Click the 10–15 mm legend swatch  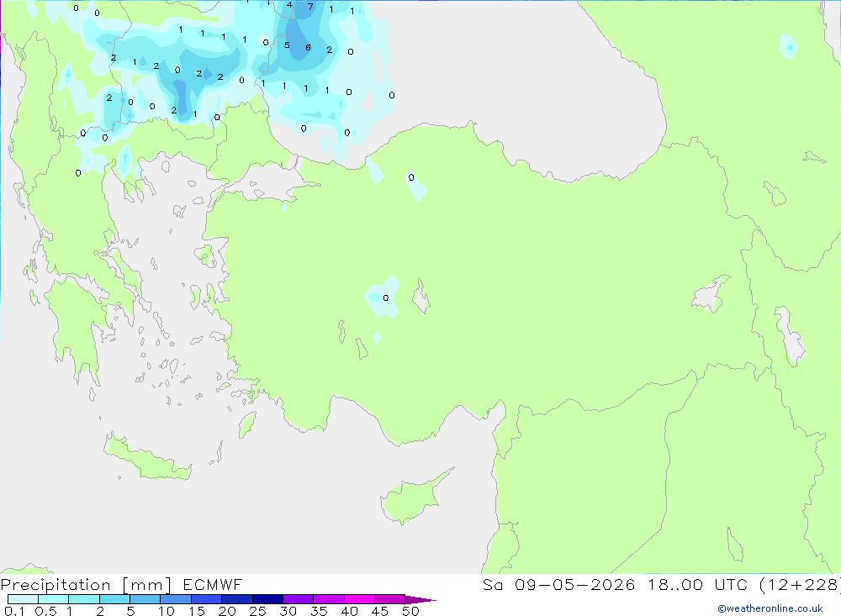[x=176, y=599]
